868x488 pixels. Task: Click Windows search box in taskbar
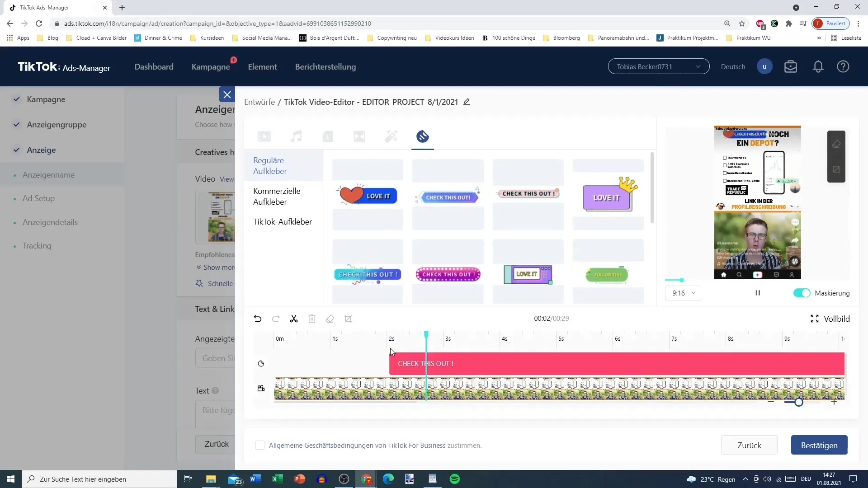pos(99,479)
